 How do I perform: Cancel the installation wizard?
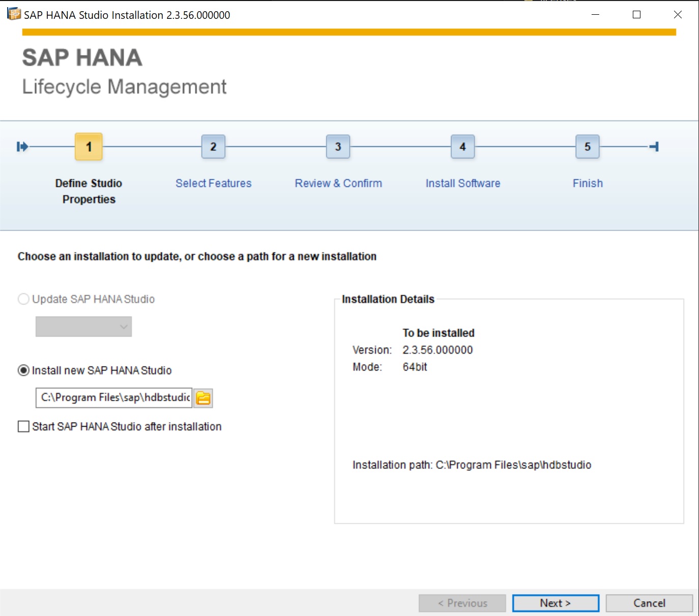point(649,603)
